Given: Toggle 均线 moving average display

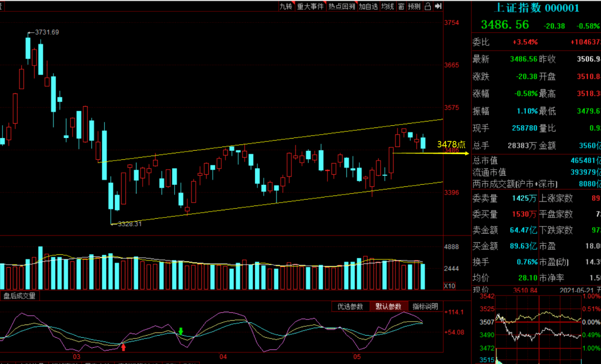Looking at the screenshot, I should coord(388,7).
